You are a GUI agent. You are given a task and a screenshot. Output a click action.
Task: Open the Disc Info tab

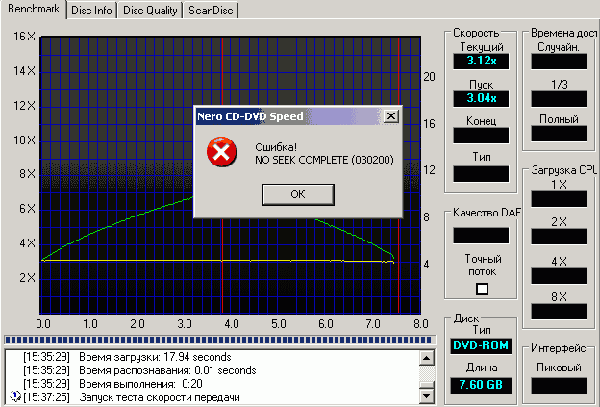coord(92,10)
